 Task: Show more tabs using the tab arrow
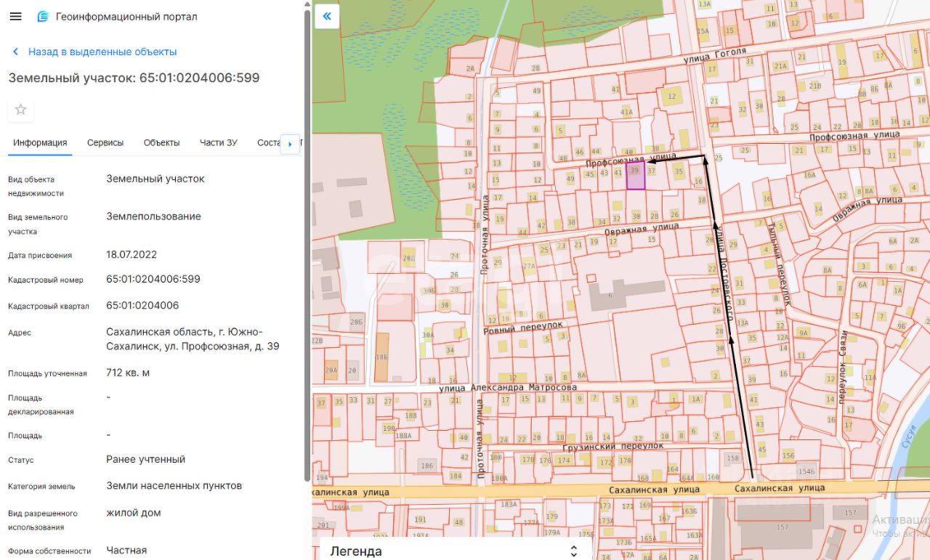click(x=290, y=144)
